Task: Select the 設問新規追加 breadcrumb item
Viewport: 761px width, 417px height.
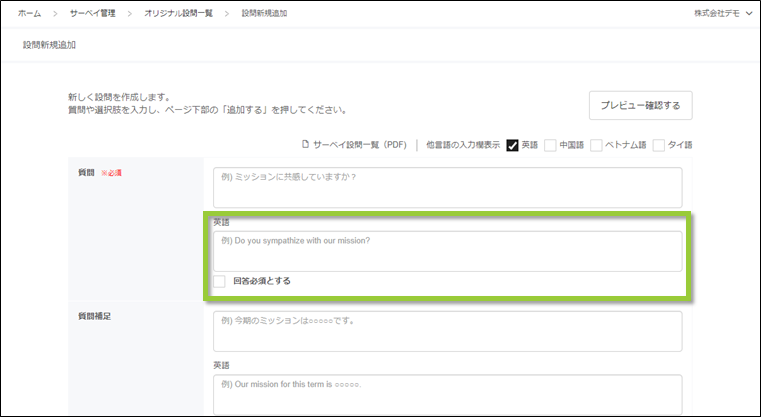Action: tap(265, 13)
